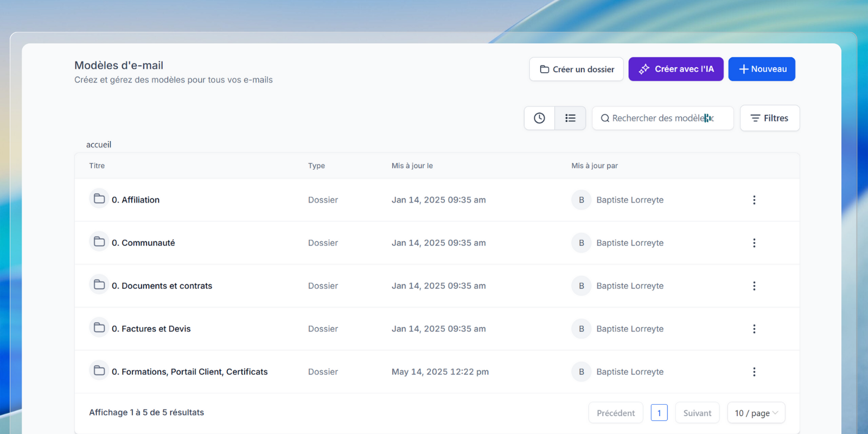Viewport: 868px width, 434px height.
Task: Click Créer un dossier button
Action: 576,69
